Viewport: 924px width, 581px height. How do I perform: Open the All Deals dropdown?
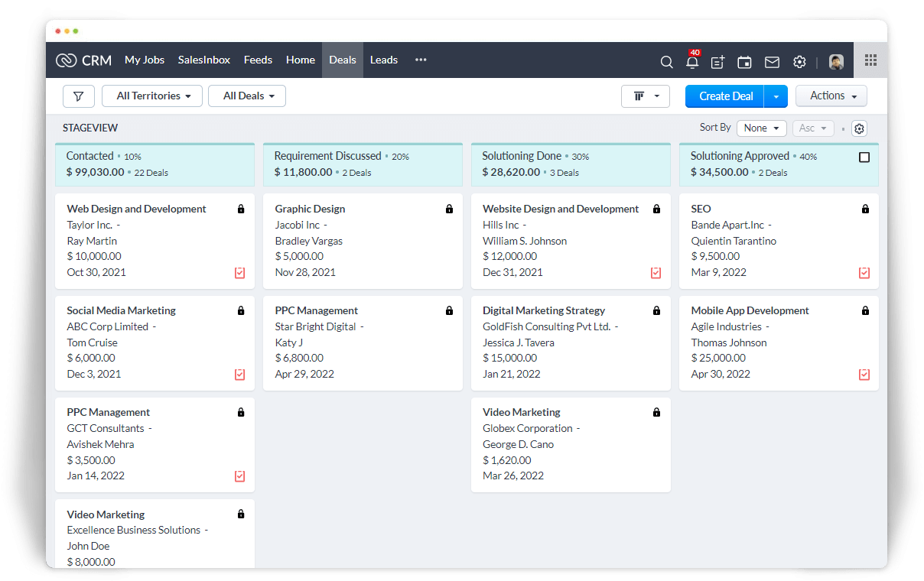click(246, 96)
